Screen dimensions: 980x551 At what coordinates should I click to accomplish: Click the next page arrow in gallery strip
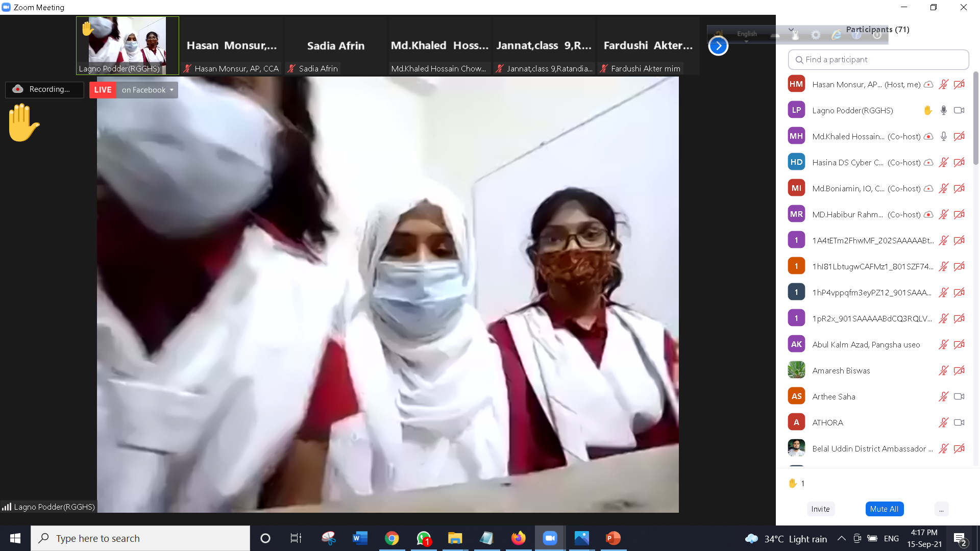tap(718, 46)
